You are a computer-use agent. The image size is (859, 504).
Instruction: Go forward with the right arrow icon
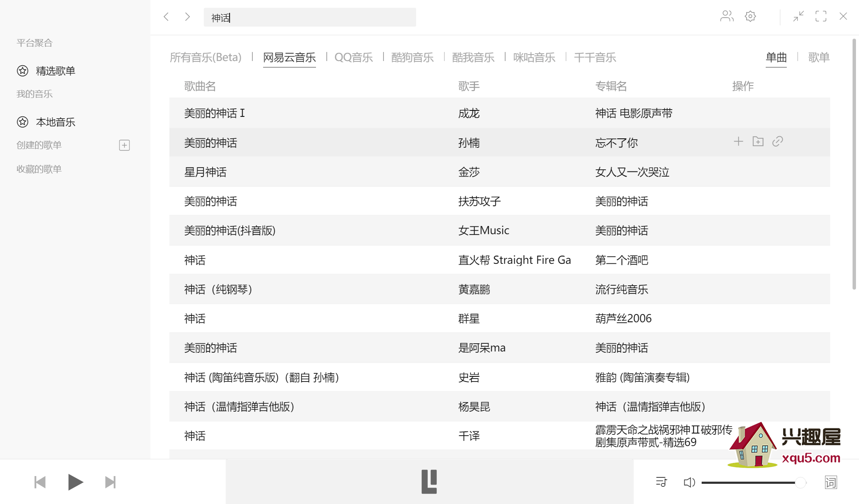(187, 17)
